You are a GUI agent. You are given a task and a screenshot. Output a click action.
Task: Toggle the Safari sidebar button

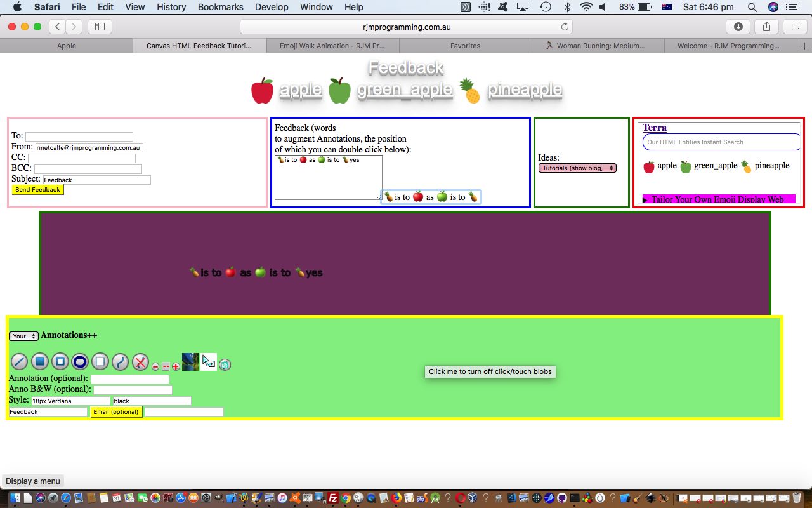pos(100,26)
